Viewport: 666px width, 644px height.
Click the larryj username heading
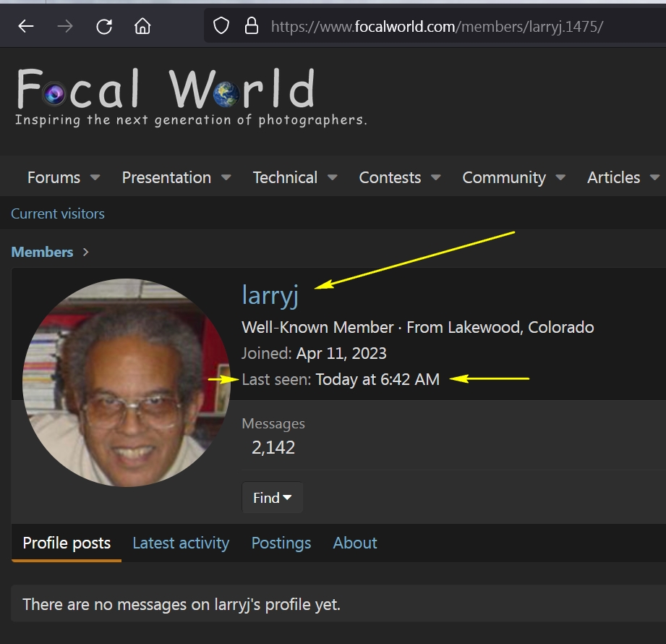(x=270, y=295)
